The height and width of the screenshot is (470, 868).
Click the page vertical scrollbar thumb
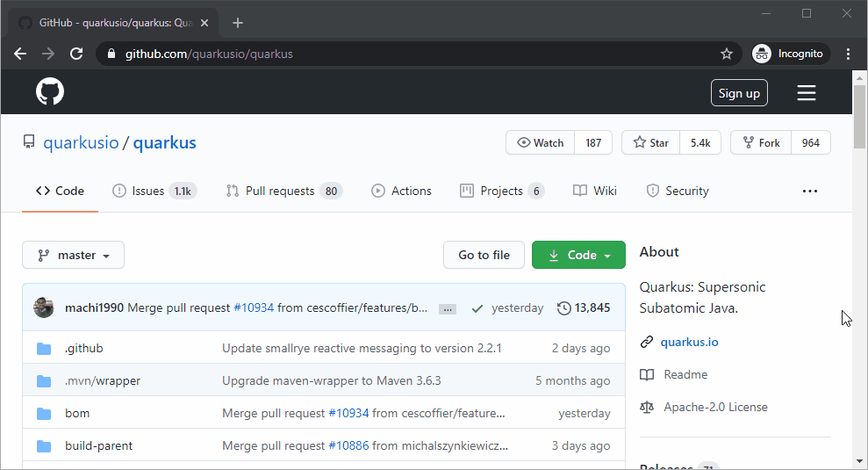859,116
